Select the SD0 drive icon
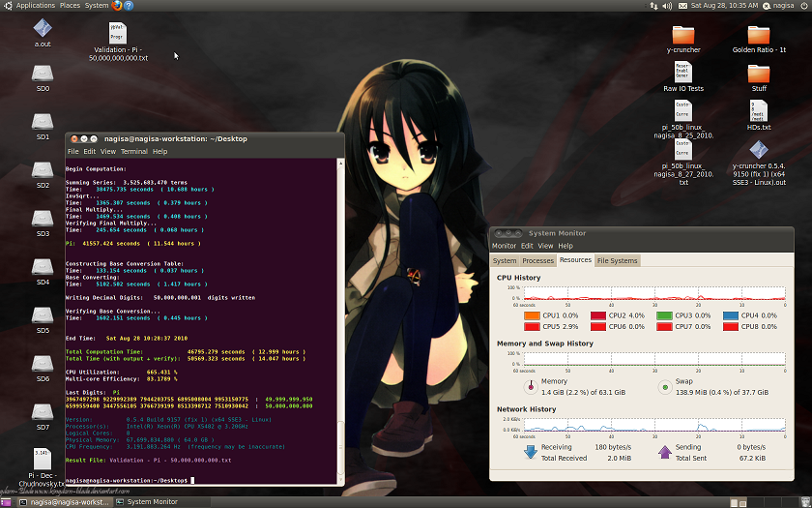The image size is (812, 508). pyautogui.click(x=43, y=73)
